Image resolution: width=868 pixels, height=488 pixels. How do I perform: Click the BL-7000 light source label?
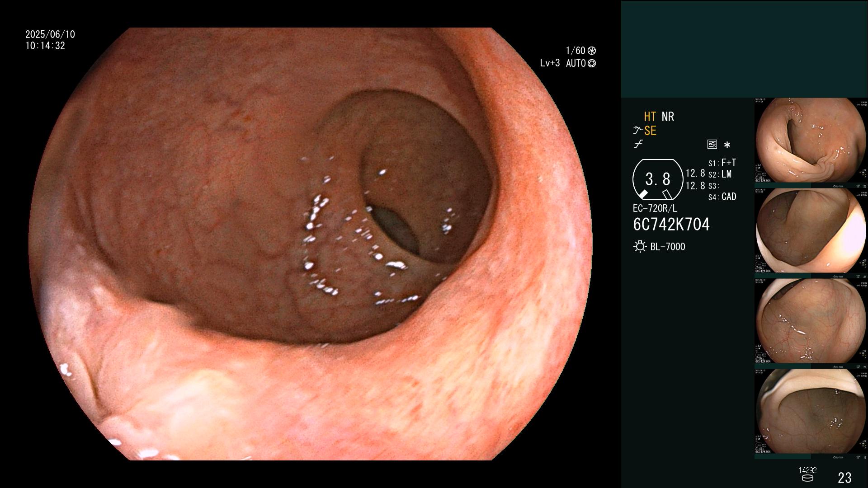668,247
